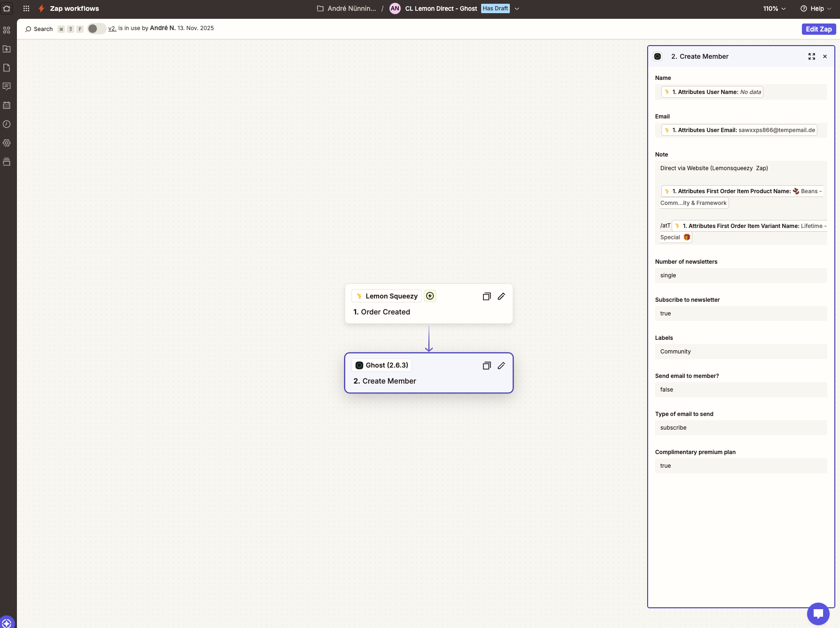
Task: Open the Zapier home icon
Action: tap(7, 8)
